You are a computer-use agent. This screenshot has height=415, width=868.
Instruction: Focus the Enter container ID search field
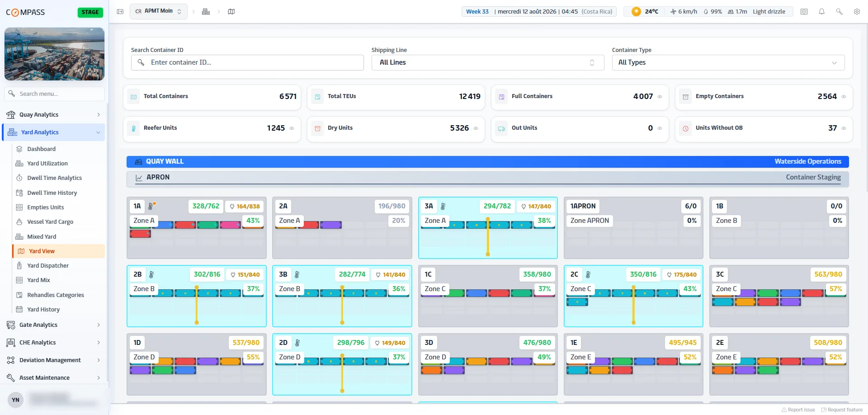247,62
